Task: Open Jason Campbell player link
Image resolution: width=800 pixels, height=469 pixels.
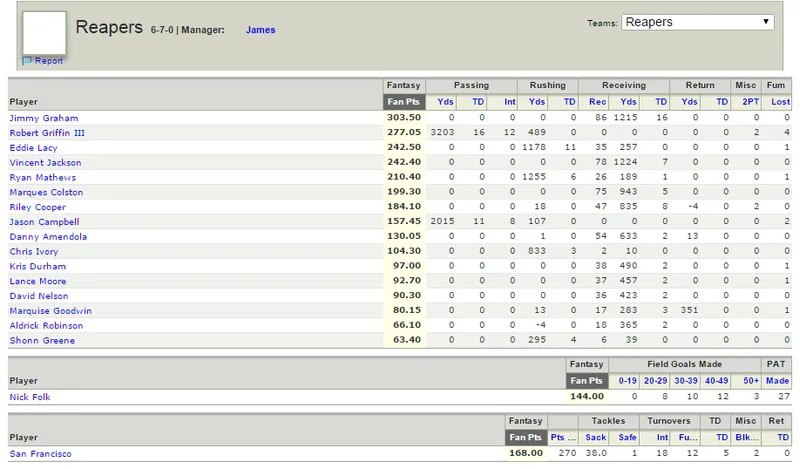Action: [44, 221]
